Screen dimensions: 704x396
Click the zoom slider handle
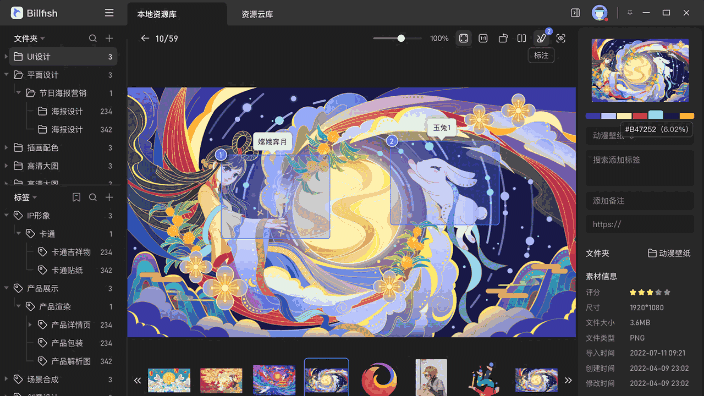401,38
